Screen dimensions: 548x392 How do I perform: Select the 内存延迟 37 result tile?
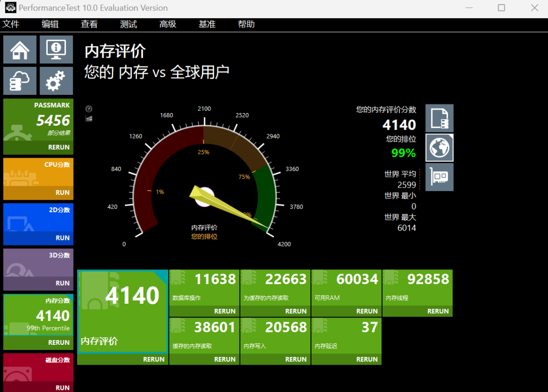[347, 336]
